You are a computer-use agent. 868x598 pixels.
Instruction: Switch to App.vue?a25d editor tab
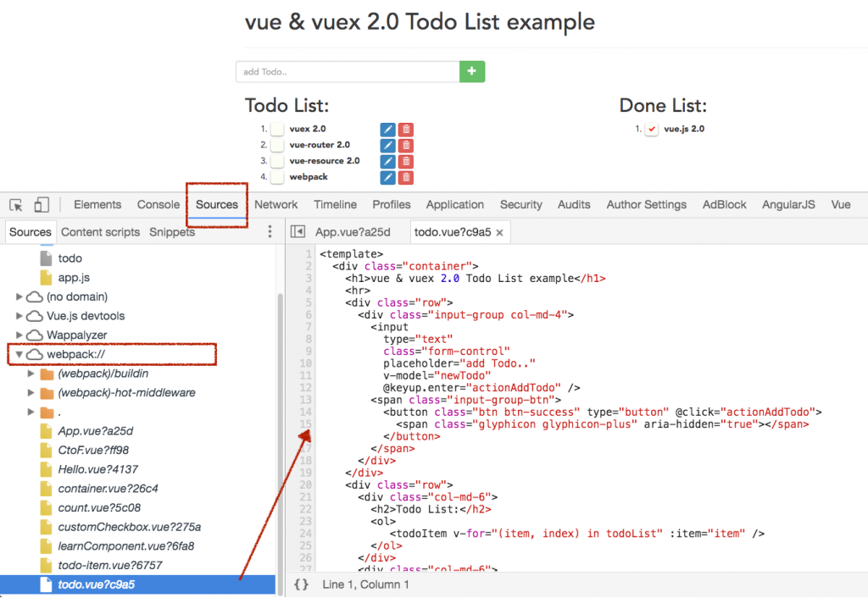[x=353, y=232]
